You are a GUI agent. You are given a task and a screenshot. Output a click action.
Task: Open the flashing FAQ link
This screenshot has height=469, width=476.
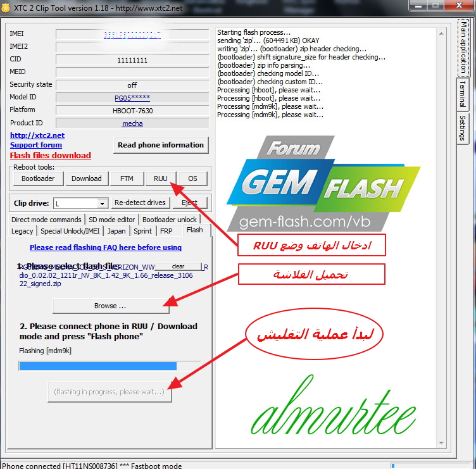[x=106, y=247]
